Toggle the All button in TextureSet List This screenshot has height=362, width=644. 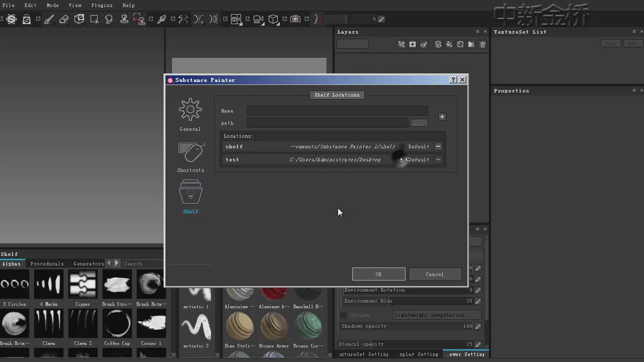click(632, 44)
